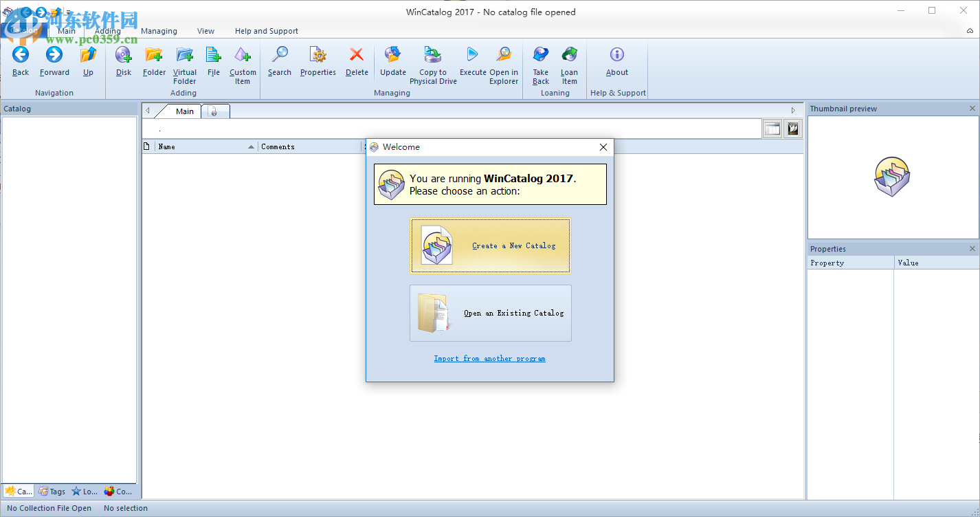
Task: Click the path address field above the list
Action: 452,129
